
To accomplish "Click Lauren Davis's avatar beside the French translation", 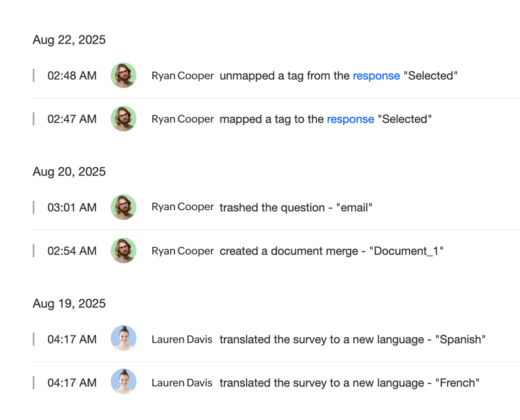I will (123, 382).
